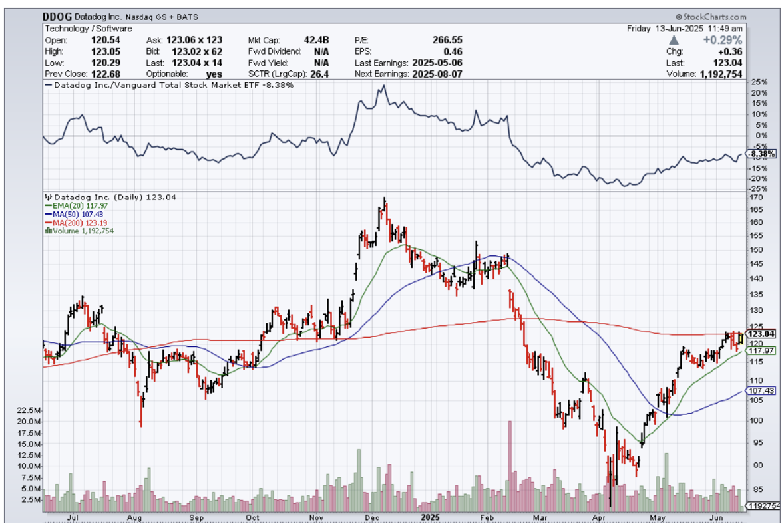The width and height of the screenshot is (784, 532).
Task: Click the volume bars icon in legend
Action: pos(47,231)
